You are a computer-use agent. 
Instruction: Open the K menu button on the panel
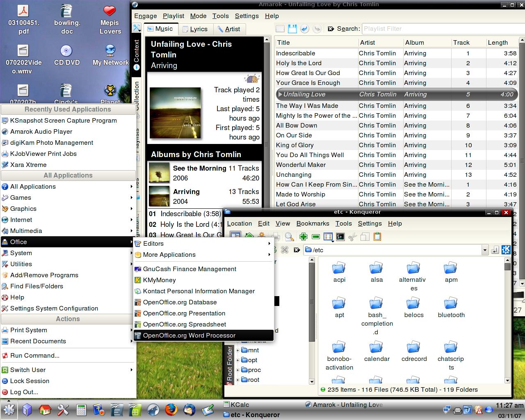pyautogui.click(x=9, y=409)
